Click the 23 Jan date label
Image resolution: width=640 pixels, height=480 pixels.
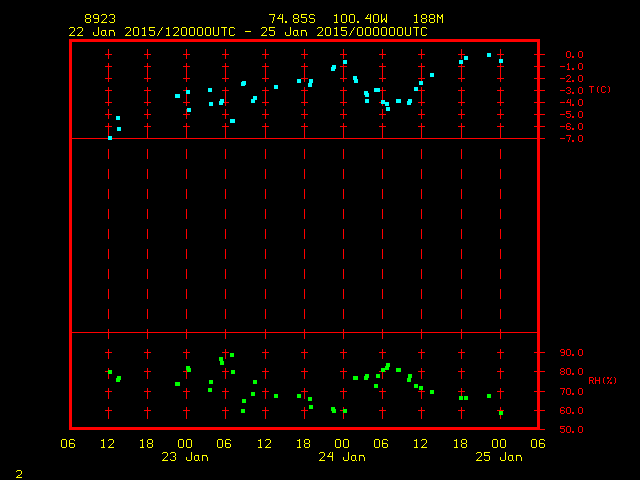(x=186, y=457)
